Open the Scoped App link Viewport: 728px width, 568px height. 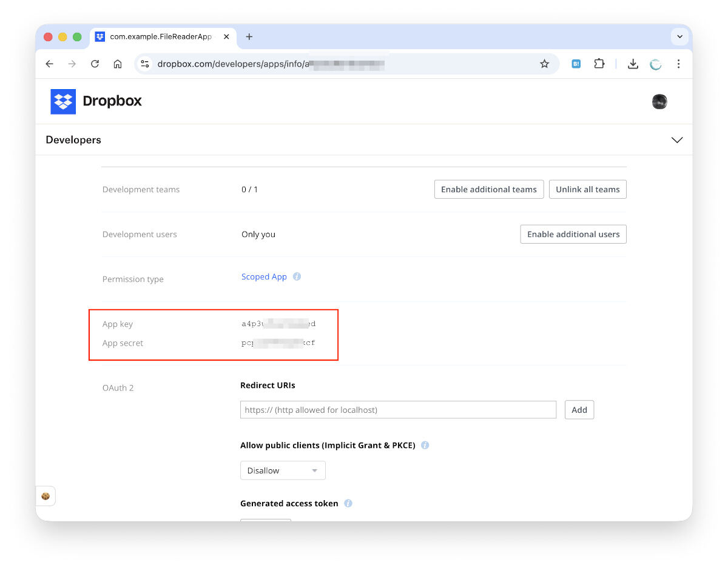pos(264,276)
